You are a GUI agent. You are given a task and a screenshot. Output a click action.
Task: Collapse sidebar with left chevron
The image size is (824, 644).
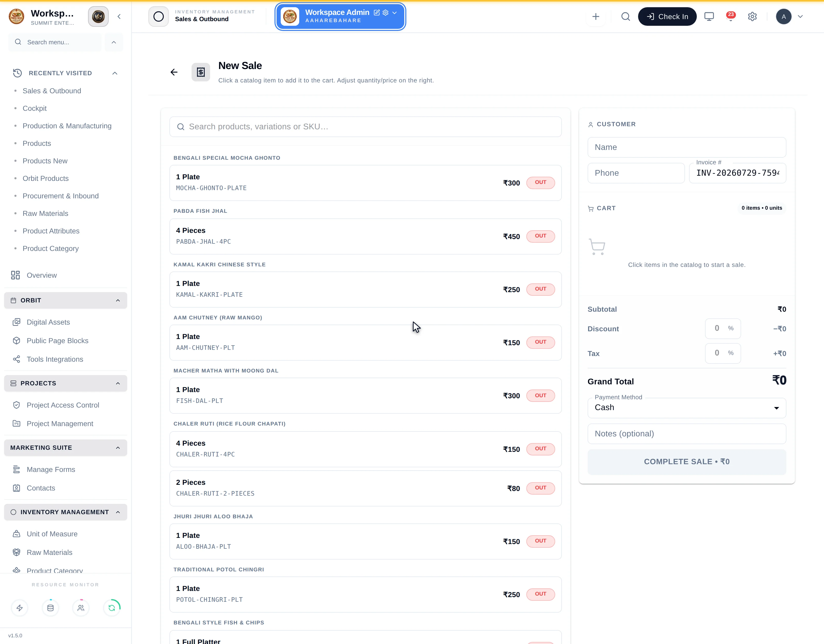click(x=119, y=16)
